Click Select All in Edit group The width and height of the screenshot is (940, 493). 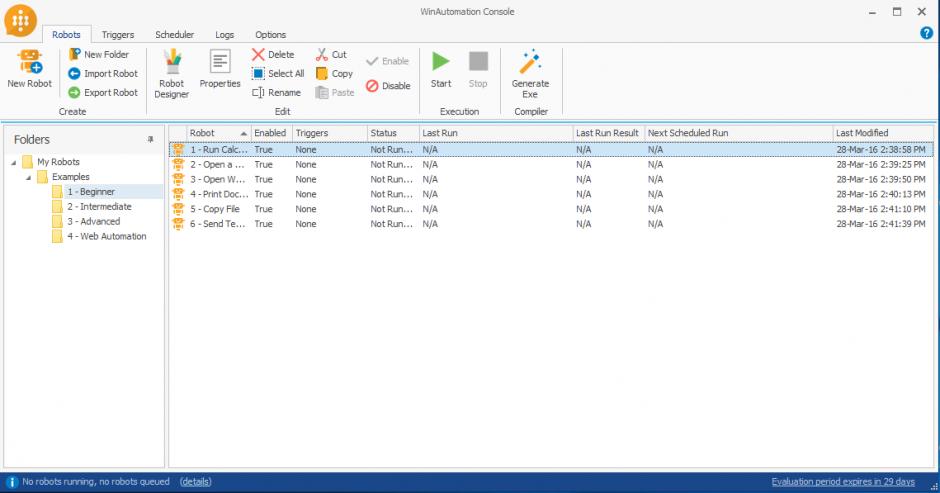click(278, 73)
